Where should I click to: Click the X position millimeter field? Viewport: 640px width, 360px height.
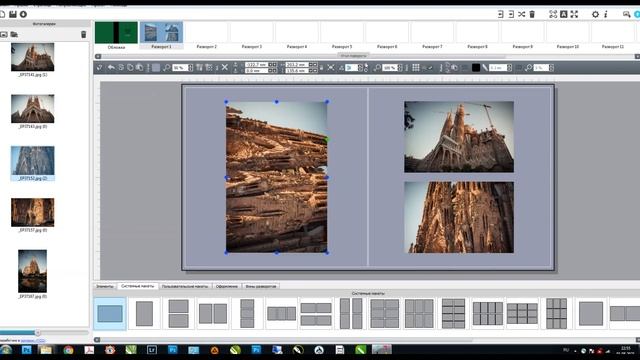point(257,64)
